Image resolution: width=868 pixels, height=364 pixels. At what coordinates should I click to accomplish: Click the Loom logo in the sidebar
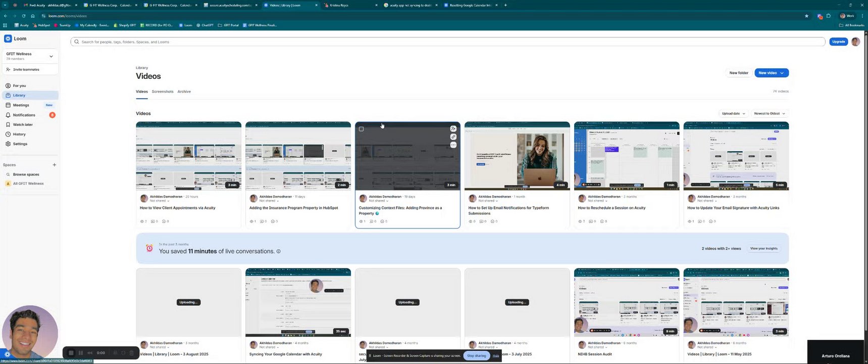tap(15, 38)
